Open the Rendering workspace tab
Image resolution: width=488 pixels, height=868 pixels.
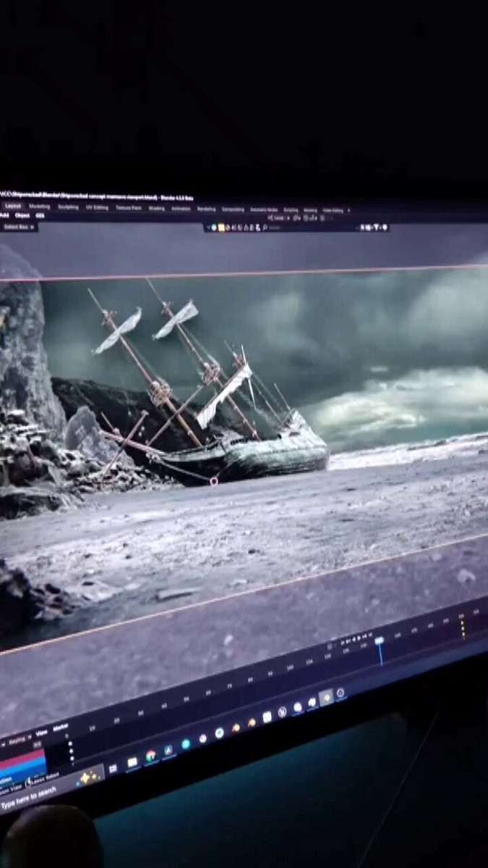point(206,209)
